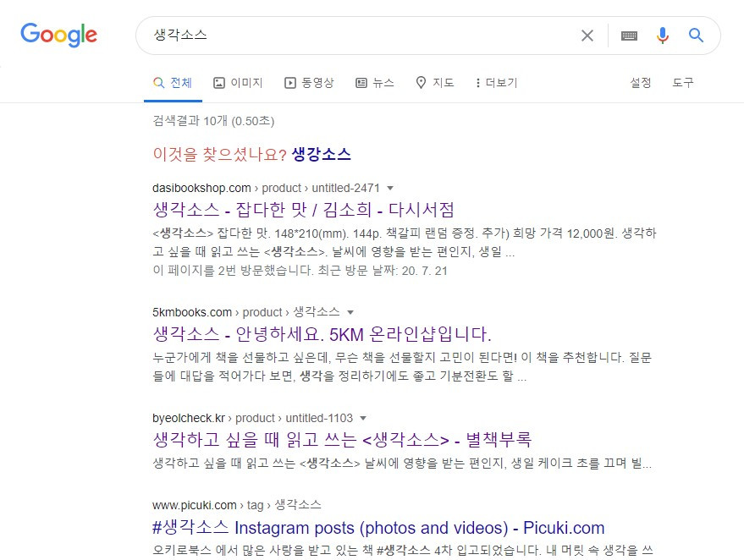
Task: Click the blue magnifier search button
Action: tap(696, 35)
